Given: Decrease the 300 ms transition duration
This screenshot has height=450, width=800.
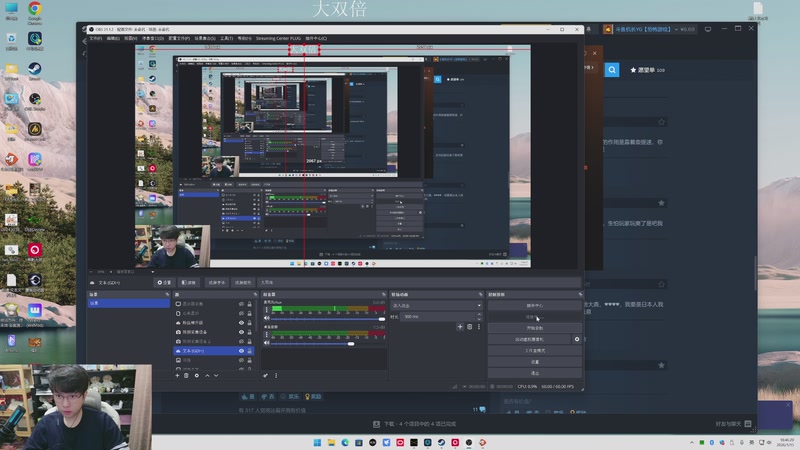Looking at the screenshot, I should [x=479, y=319].
